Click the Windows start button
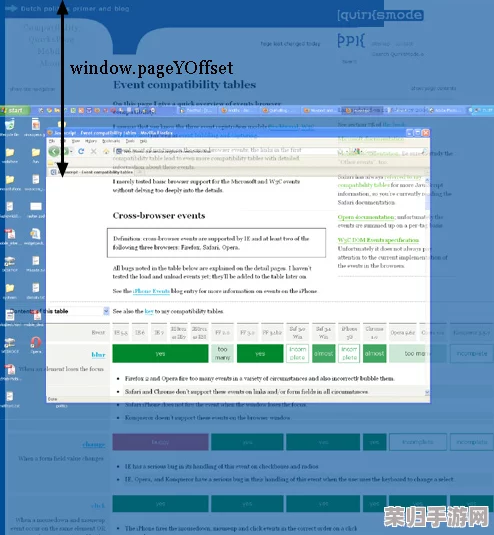The height and width of the screenshot is (535, 494). click(14, 110)
